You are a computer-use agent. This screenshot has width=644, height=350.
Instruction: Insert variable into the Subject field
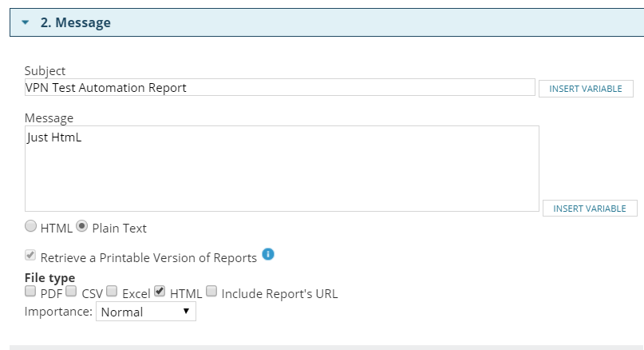[586, 89]
